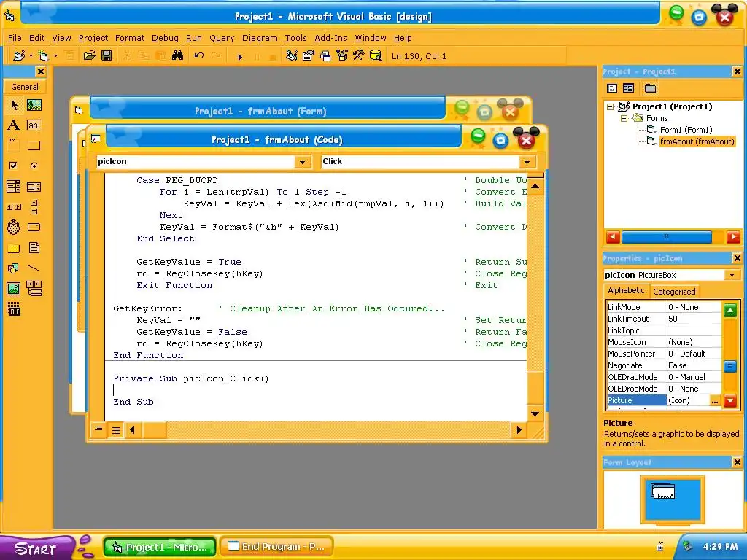Start the program with the play icon
The height and width of the screenshot is (560, 747).
240,57
